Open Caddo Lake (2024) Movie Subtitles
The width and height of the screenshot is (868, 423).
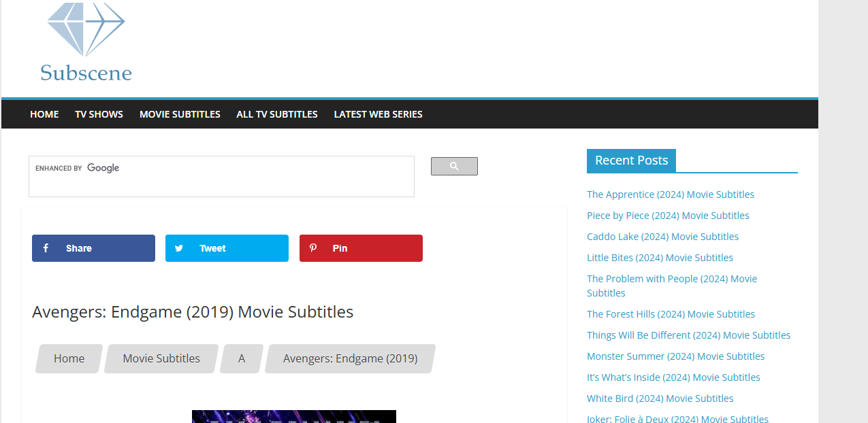662,237
